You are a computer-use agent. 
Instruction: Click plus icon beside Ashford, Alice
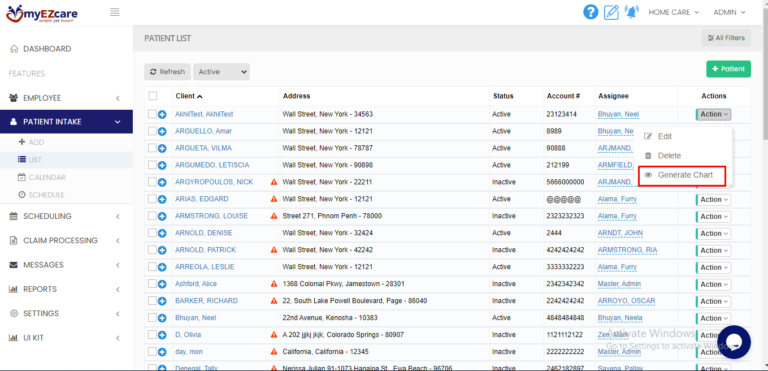coord(162,284)
